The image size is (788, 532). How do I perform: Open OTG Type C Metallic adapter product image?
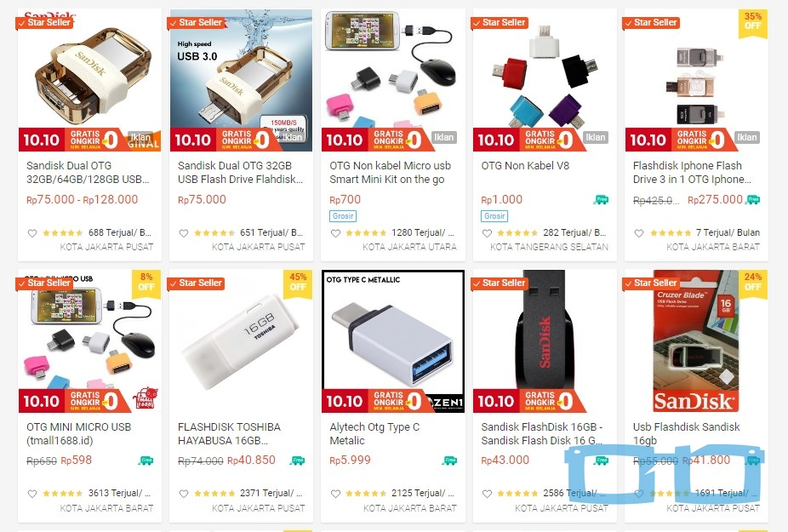pos(393,341)
